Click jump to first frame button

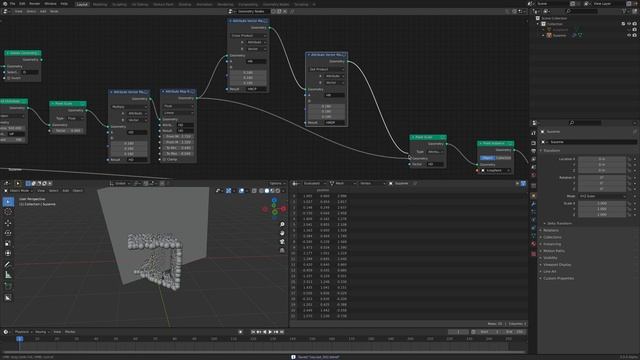253,332
